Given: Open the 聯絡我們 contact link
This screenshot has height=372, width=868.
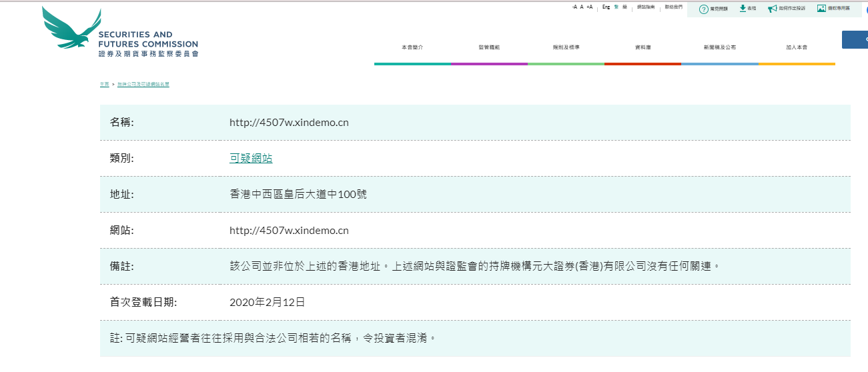Looking at the screenshot, I should point(673,7).
